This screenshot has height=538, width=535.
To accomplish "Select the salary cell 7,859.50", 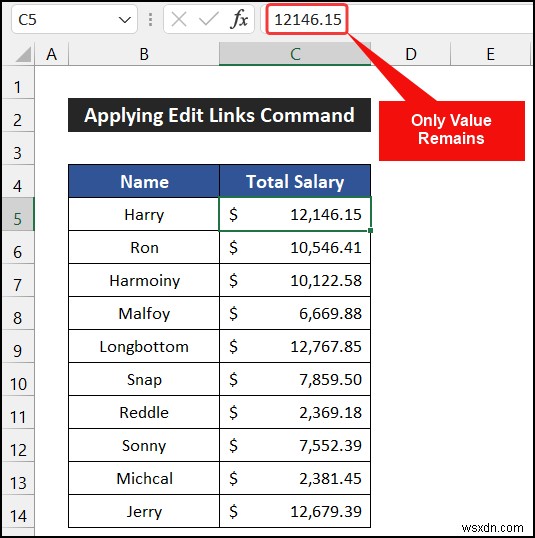I will tap(295, 379).
